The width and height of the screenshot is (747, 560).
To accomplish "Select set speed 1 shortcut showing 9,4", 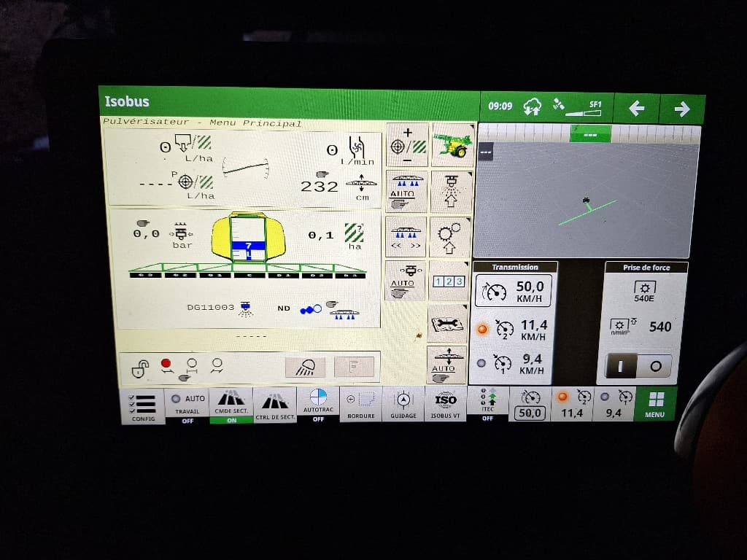I will point(613,405).
